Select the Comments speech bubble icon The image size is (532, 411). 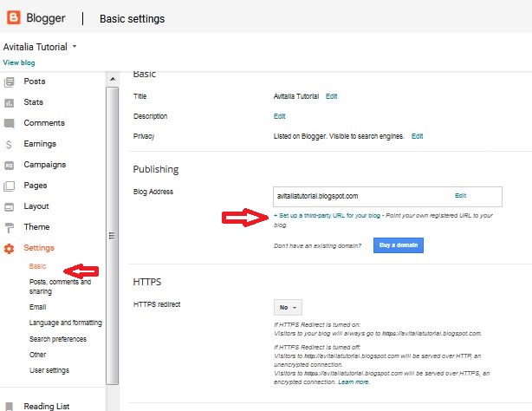coord(10,124)
